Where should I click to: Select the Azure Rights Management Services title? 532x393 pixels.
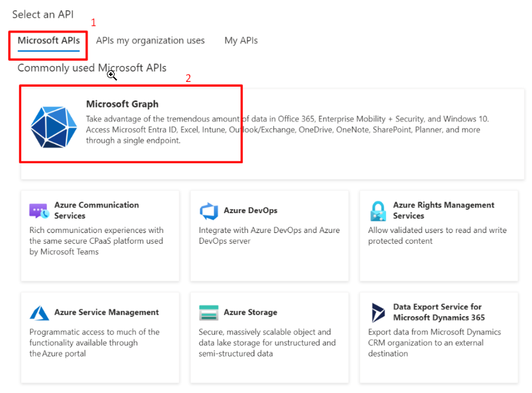pyautogui.click(x=443, y=210)
